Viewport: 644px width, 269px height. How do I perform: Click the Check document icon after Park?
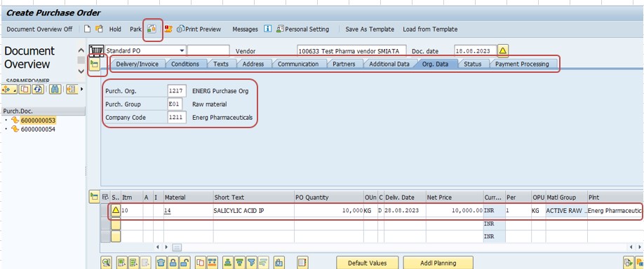pos(152,29)
